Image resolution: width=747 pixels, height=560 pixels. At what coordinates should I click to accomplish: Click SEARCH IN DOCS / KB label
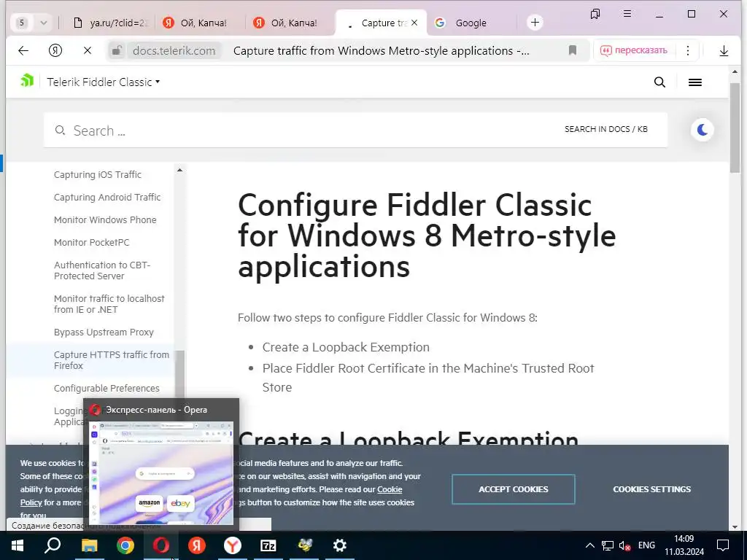(x=606, y=130)
